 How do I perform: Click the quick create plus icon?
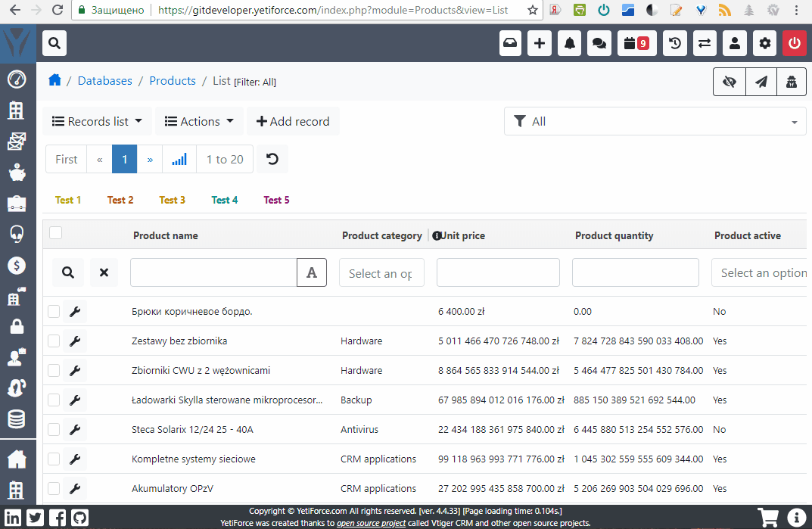[x=539, y=43]
